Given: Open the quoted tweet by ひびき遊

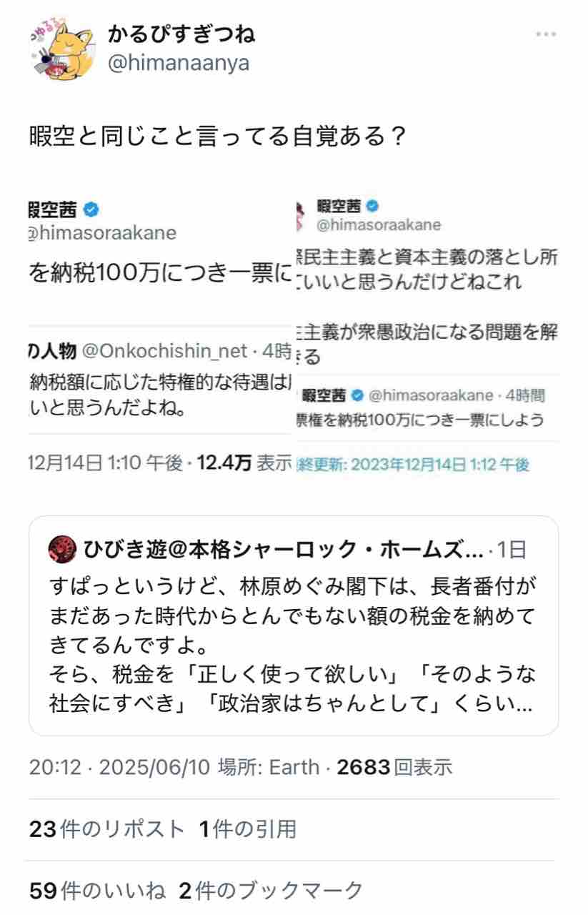Looking at the screenshot, I should point(294,625).
